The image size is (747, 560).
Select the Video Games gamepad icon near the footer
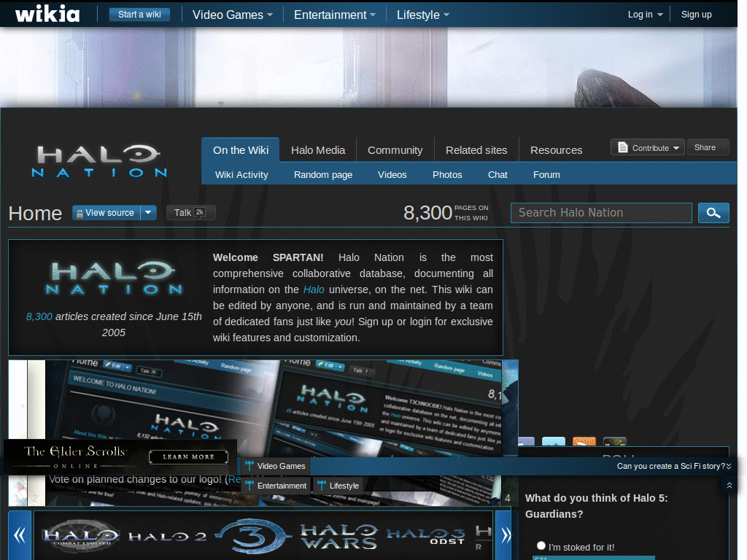point(248,466)
